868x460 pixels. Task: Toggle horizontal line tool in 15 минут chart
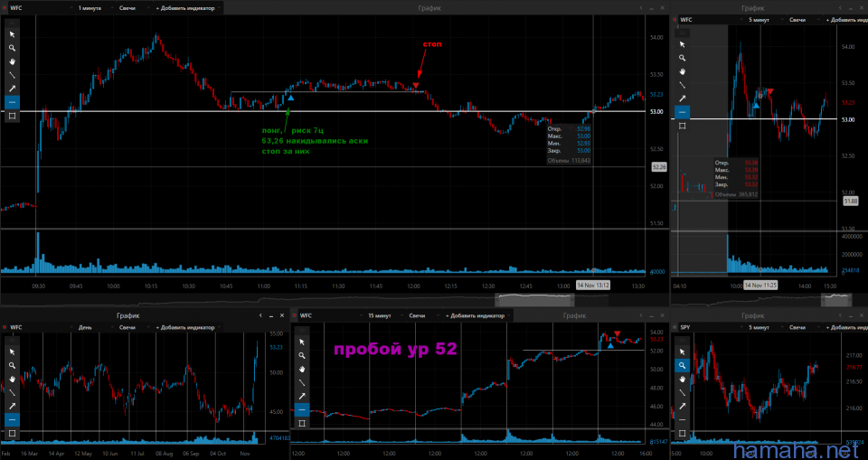pyautogui.click(x=302, y=409)
